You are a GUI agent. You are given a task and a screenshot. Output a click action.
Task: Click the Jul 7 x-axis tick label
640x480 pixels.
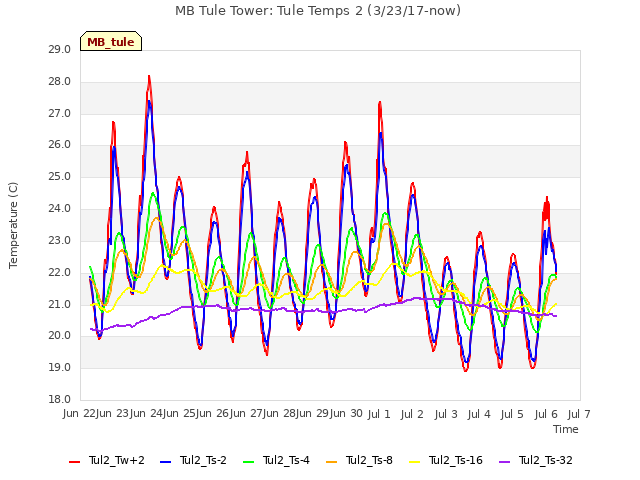pyautogui.click(x=579, y=414)
